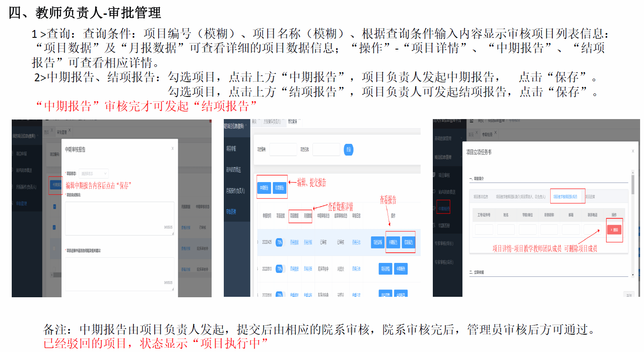Expand 基础数据管理 in right sidebar
This screenshot has width=644, height=352.
point(443,138)
